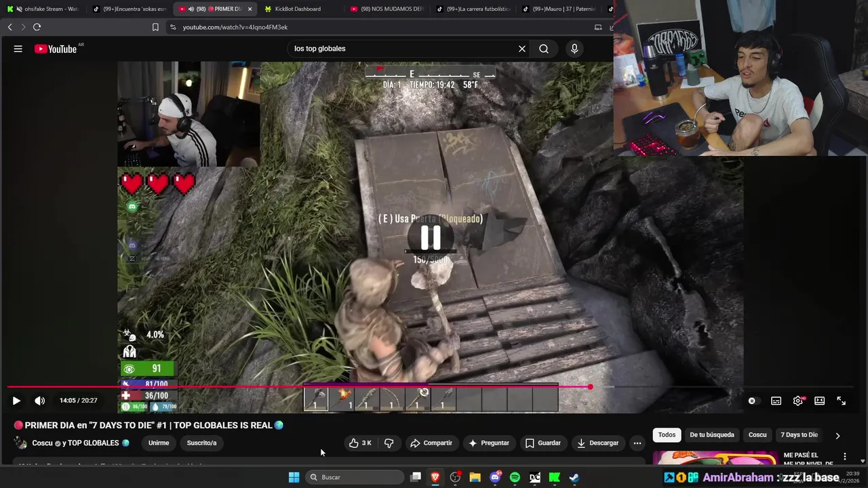
Task: Bookmark this page in the address bar
Action: click(155, 27)
